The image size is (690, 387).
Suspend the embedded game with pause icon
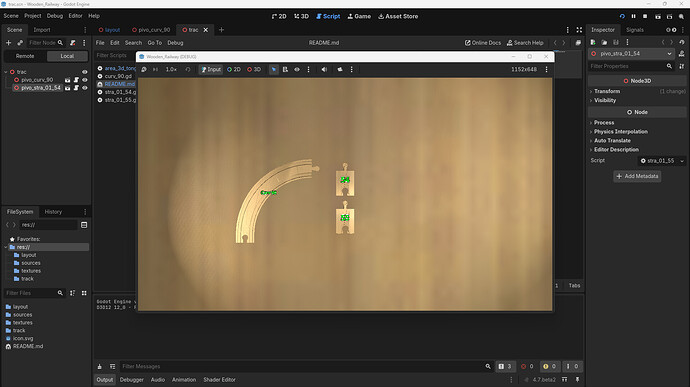coord(144,70)
